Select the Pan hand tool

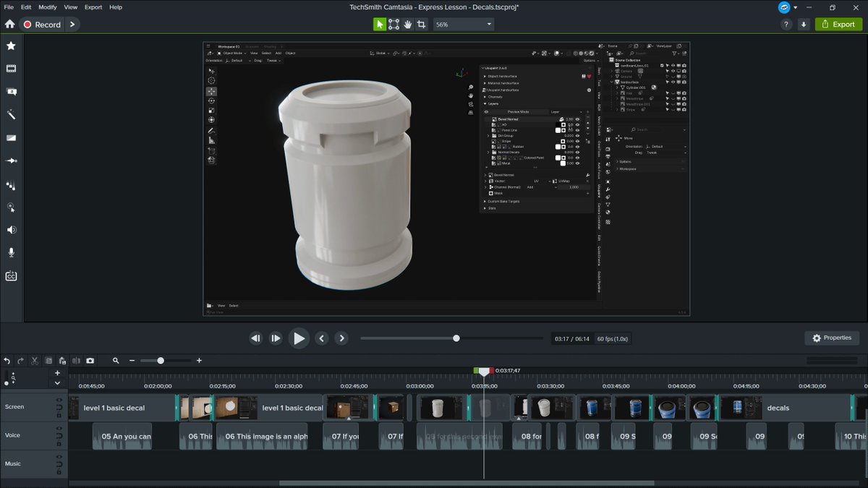pyautogui.click(x=408, y=24)
